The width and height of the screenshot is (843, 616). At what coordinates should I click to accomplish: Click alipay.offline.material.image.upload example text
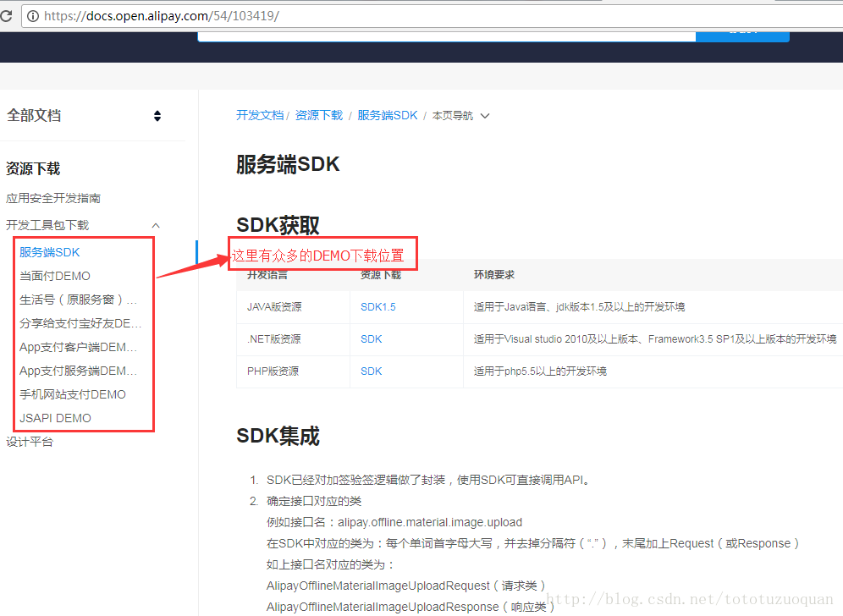(x=430, y=522)
